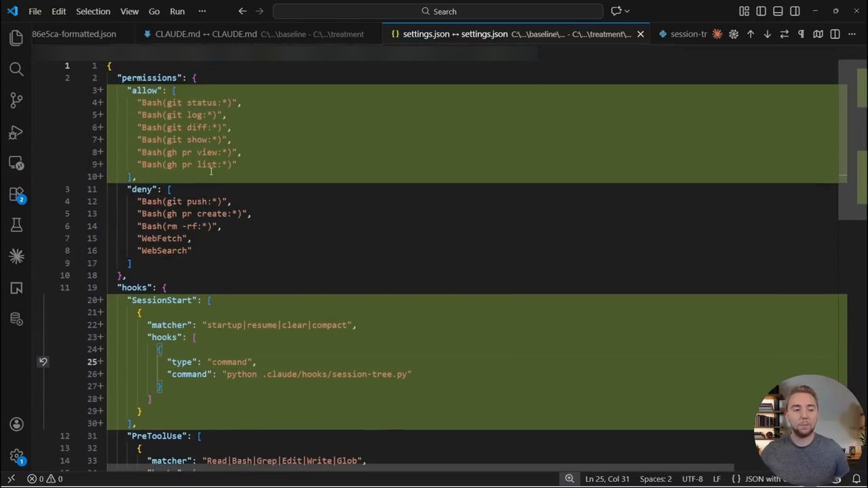
Task: Click Ln 25, Col 31 status indicator
Action: (608, 479)
